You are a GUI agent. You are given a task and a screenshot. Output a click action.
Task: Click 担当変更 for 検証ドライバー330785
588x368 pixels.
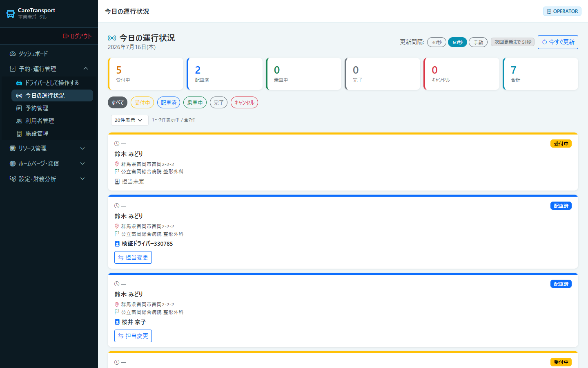pyautogui.click(x=133, y=258)
